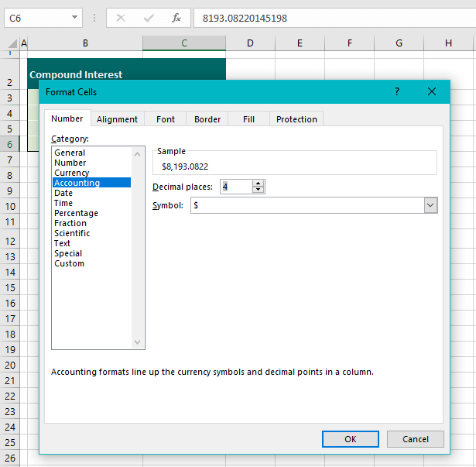
Task: Open the Font tab
Action: click(166, 119)
